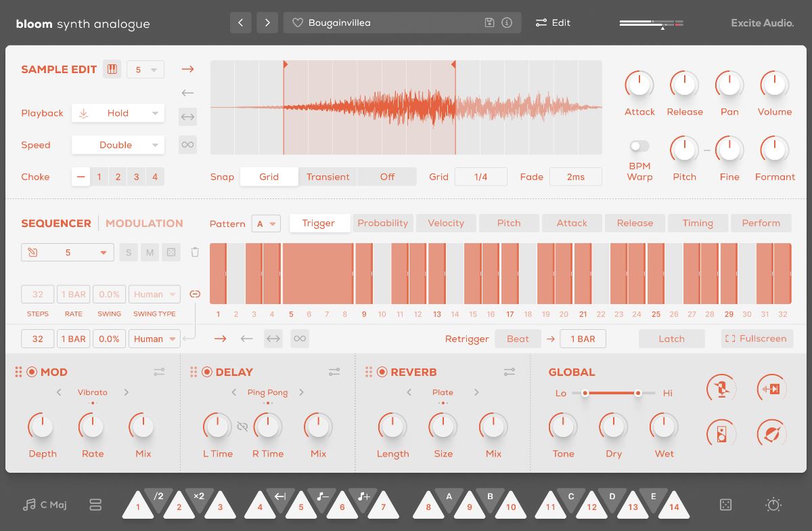Screen dimensions: 812x531
Task: Set sequencer direction to ping-pong arrows
Action: [273, 338]
